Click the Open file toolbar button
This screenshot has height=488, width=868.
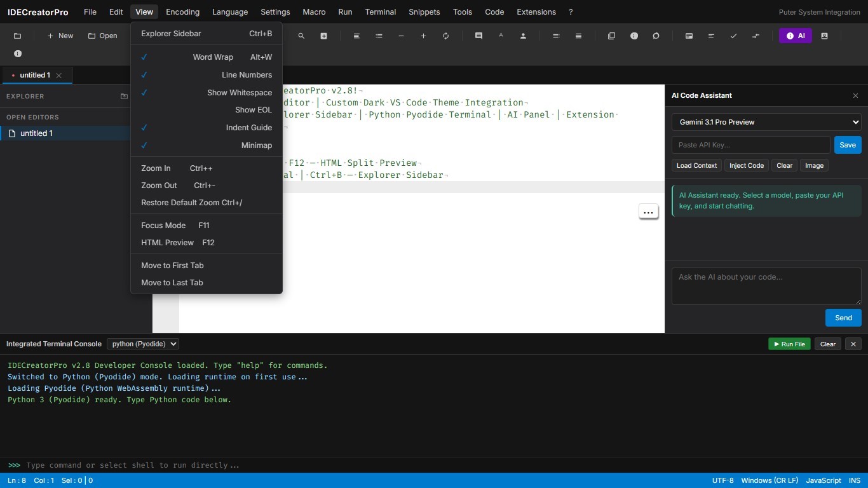point(102,36)
